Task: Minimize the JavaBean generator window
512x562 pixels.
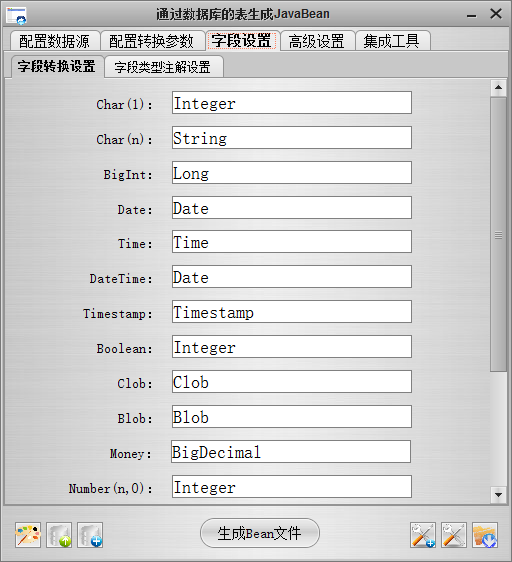Action: pyautogui.click(x=471, y=15)
